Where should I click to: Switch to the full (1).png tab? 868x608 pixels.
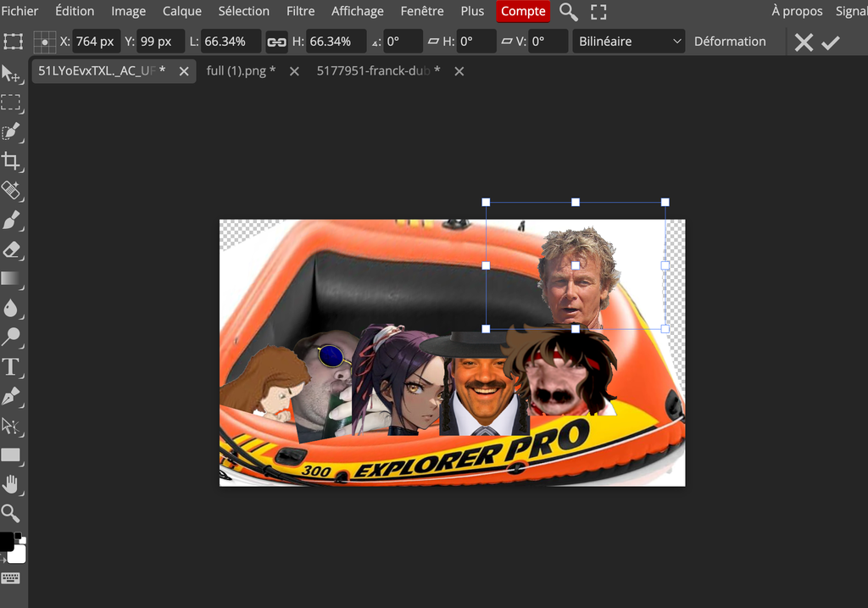(x=241, y=71)
